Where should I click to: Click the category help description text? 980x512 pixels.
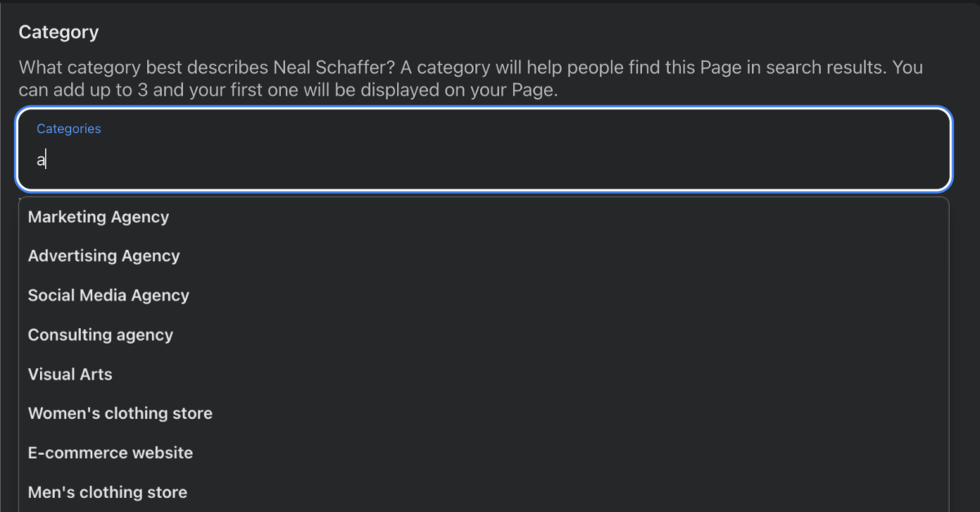click(327, 78)
